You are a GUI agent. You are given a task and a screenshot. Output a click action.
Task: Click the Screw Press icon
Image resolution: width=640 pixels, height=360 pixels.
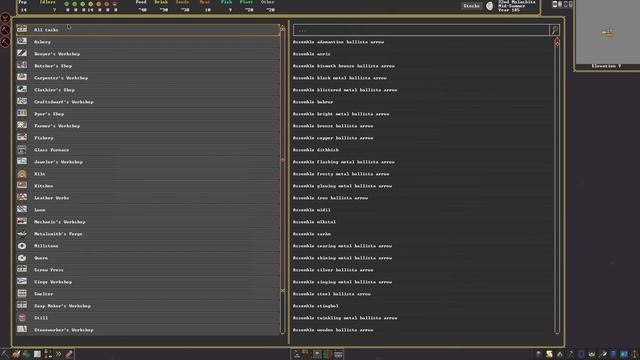point(22,269)
